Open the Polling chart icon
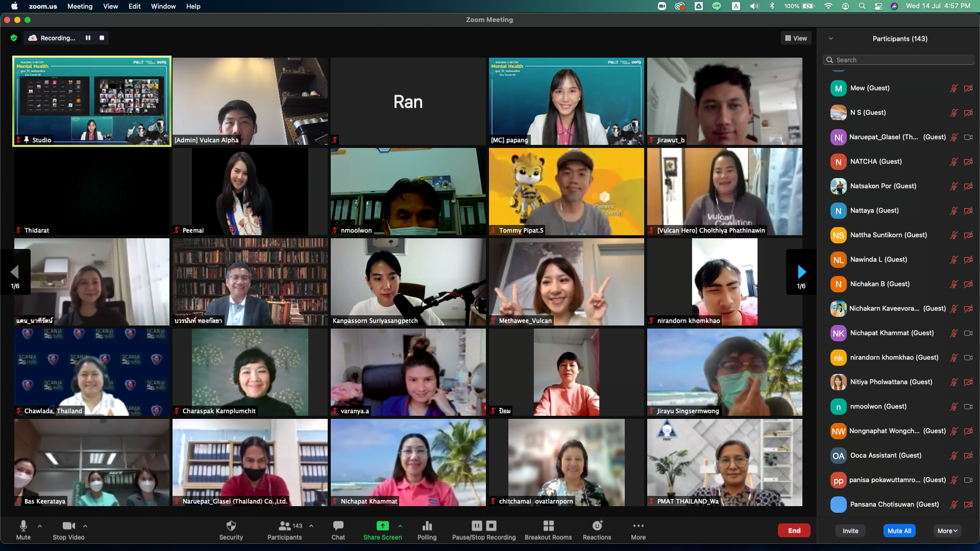This screenshot has width=980, height=551. point(427,525)
